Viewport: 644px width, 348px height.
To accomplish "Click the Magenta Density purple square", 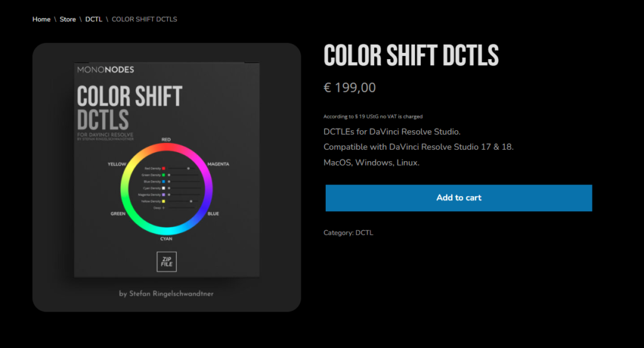I will [x=164, y=194].
